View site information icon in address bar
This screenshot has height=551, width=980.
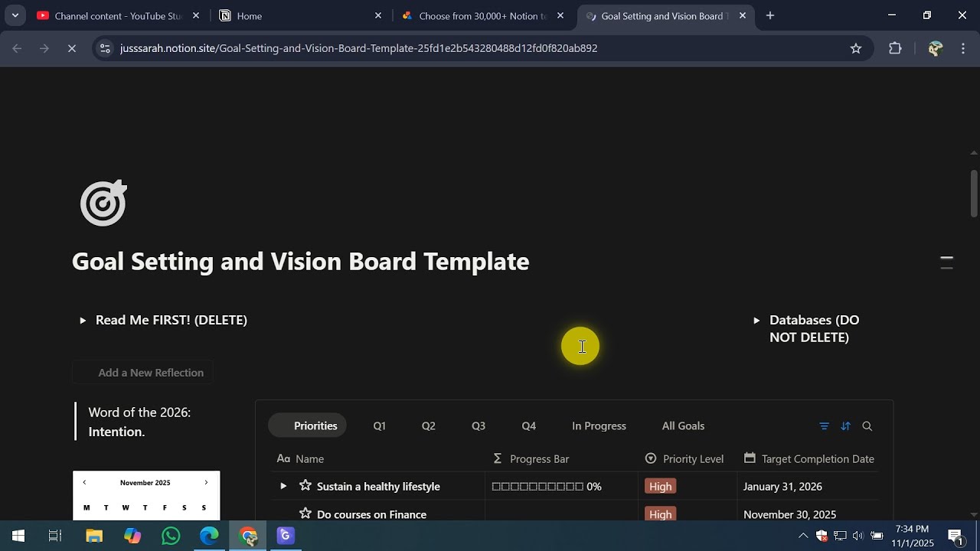tap(106, 48)
